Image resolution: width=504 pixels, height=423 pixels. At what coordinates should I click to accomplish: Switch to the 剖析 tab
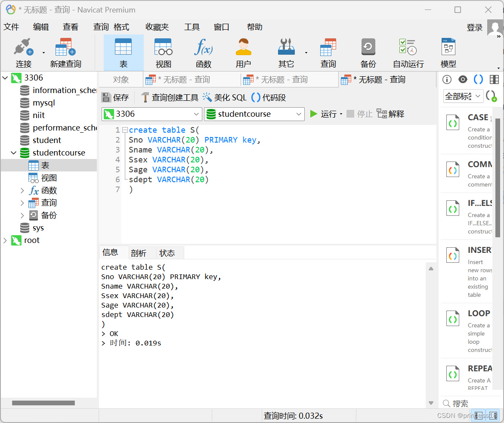click(139, 252)
